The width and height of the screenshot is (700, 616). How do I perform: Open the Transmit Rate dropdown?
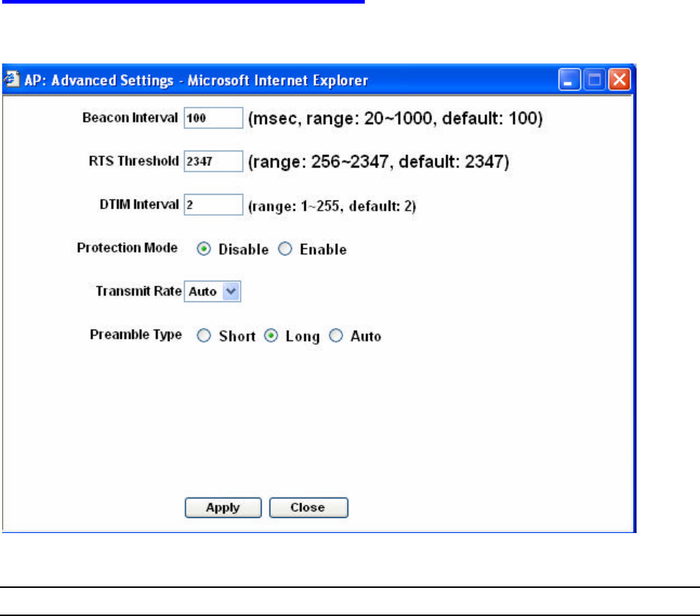click(x=213, y=291)
